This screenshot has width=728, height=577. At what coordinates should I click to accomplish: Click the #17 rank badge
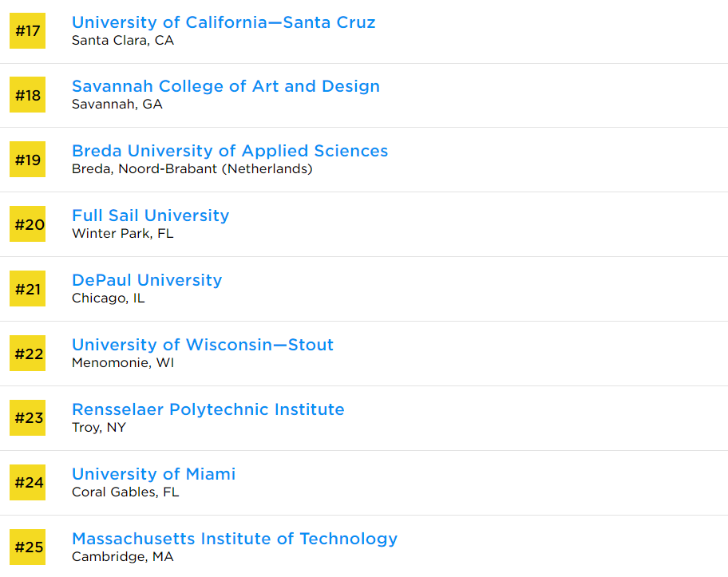click(x=27, y=30)
